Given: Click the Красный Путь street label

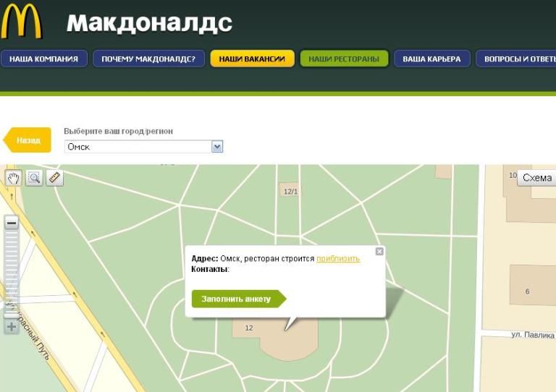Looking at the screenshot, I should coord(32,333).
